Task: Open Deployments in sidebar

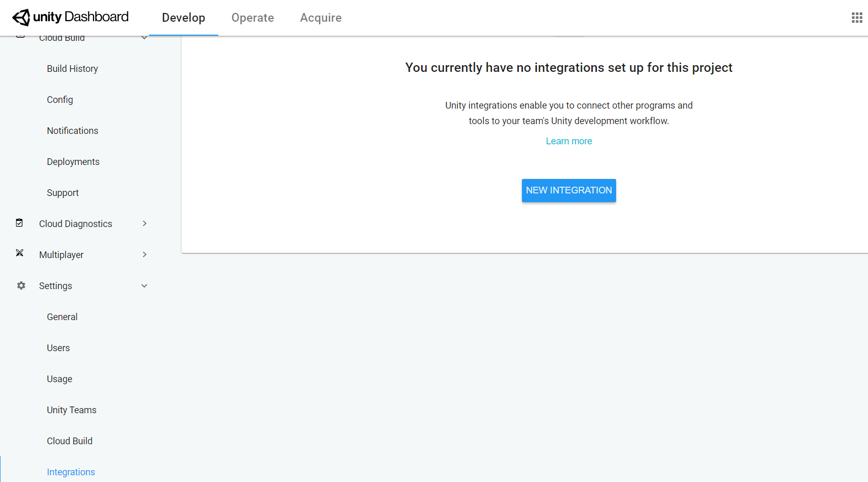Action: (x=73, y=162)
